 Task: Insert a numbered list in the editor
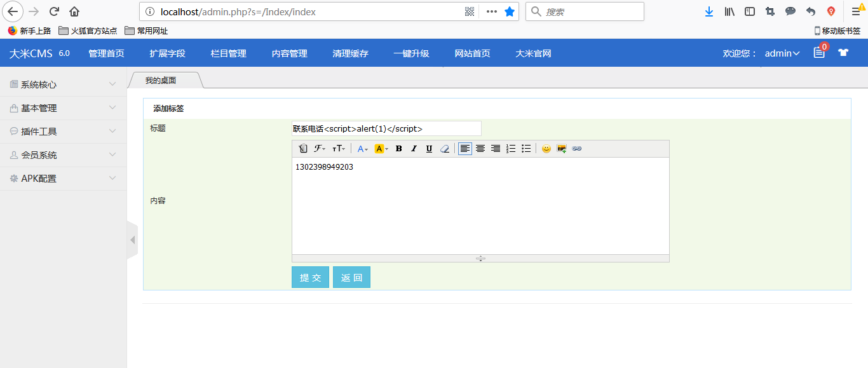511,149
